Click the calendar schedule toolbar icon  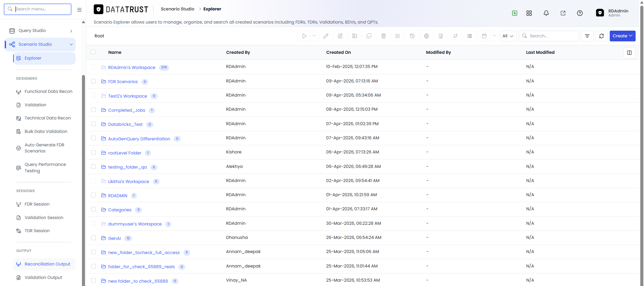coord(484,36)
